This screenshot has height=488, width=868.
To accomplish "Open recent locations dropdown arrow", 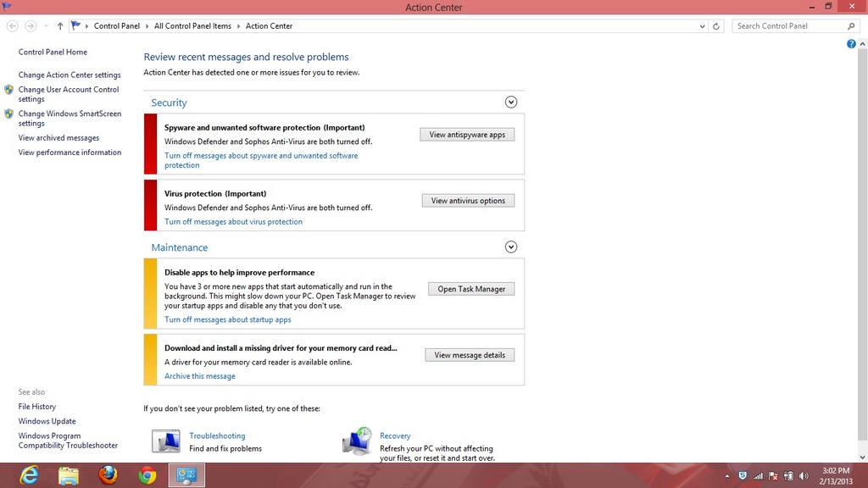I will point(46,26).
